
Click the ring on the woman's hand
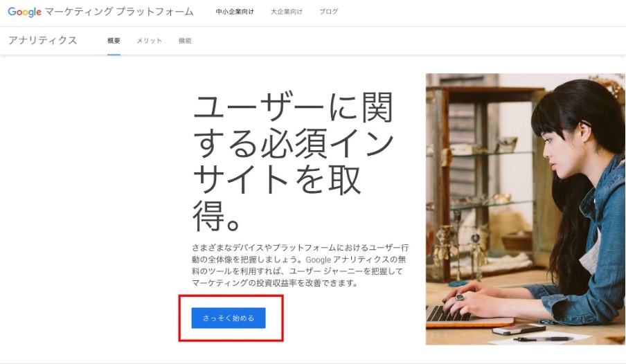click(x=460, y=297)
